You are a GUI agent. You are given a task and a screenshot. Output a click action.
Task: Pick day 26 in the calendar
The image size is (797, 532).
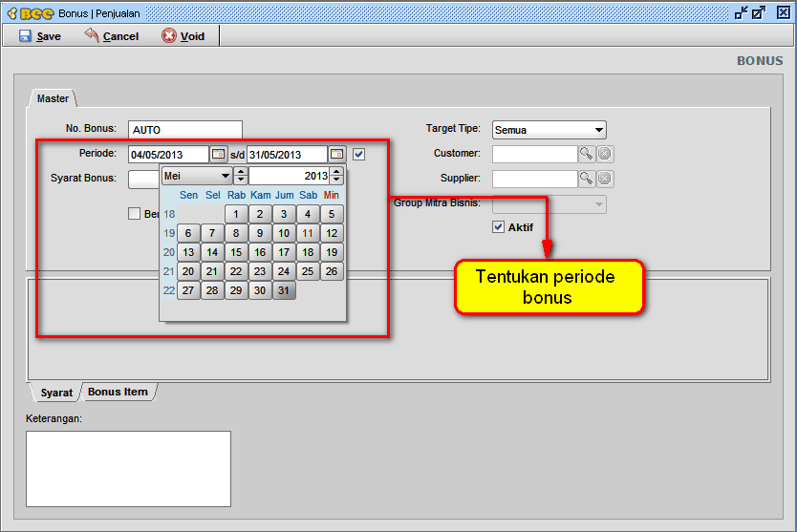[x=332, y=271]
